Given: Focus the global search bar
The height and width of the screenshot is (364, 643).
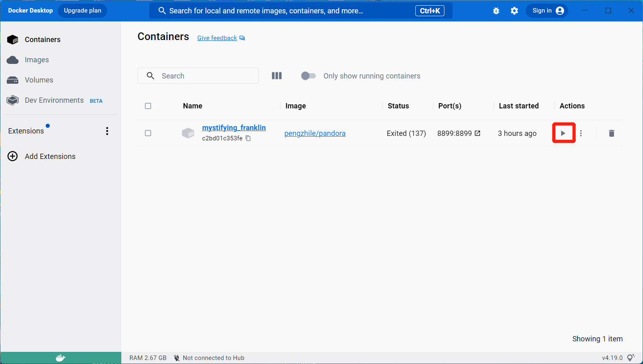Looking at the screenshot, I should 301,11.
